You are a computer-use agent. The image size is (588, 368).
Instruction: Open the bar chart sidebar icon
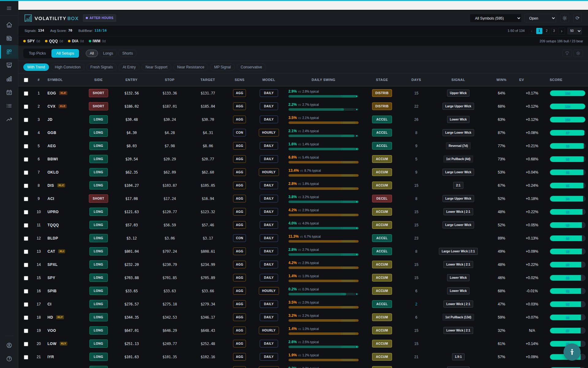pos(9,79)
